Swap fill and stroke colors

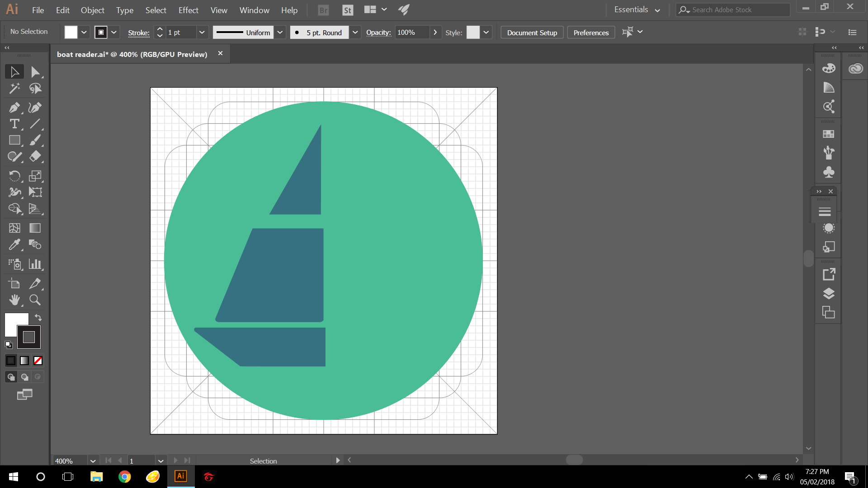pyautogui.click(x=38, y=318)
